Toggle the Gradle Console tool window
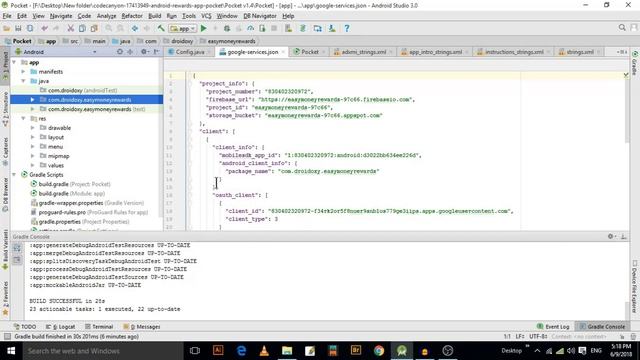 point(602,327)
